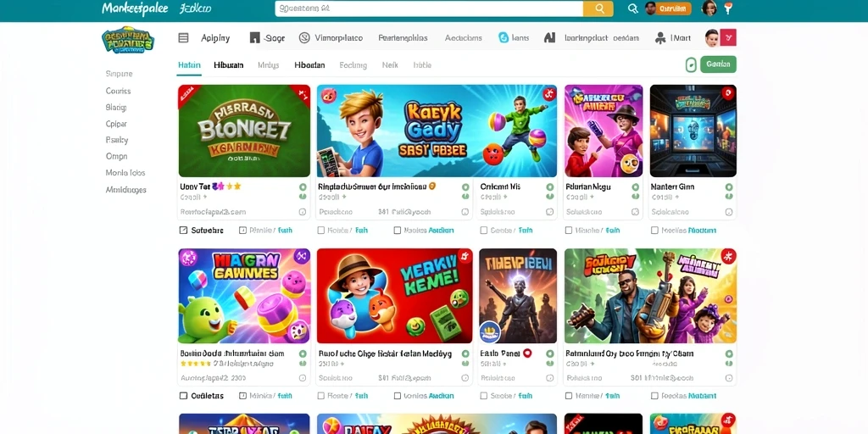Click the red badge on the Kaeyk Gady banner
Viewport: 868px width, 434px height.
click(x=548, y=93)
